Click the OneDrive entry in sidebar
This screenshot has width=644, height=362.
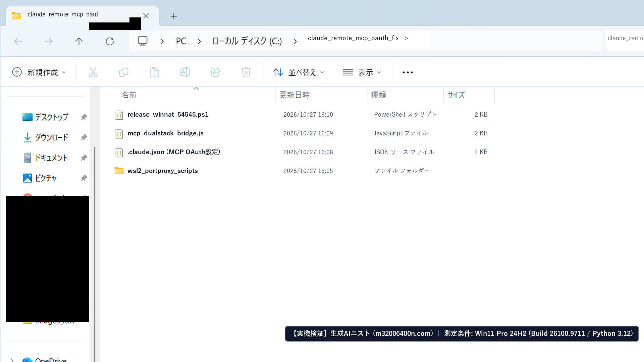click(44, 360)
